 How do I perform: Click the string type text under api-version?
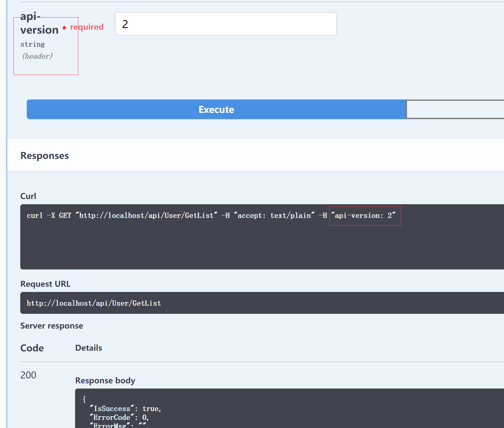33,44
